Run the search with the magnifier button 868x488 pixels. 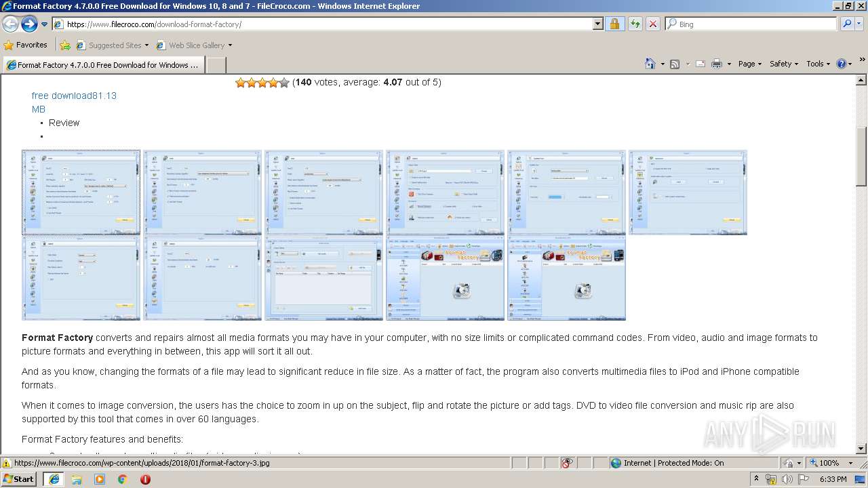coord(846,24)
